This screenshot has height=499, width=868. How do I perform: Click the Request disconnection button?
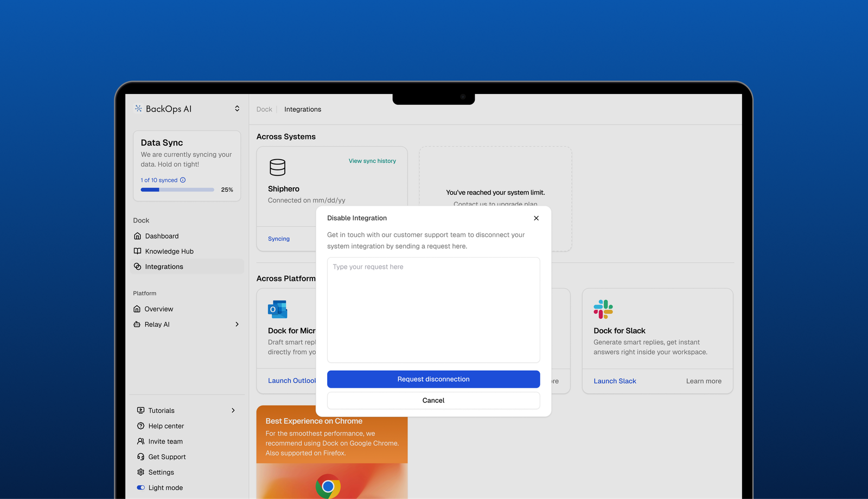(433, 379)
